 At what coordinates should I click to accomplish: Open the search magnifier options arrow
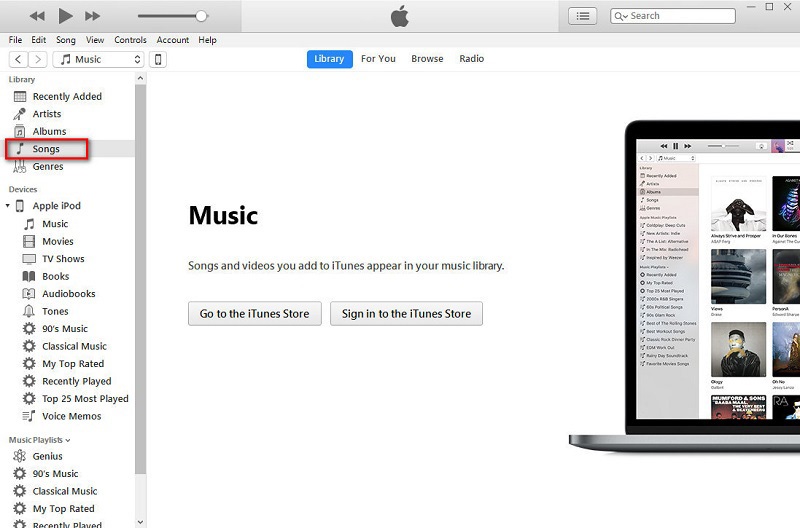point(620,16)
